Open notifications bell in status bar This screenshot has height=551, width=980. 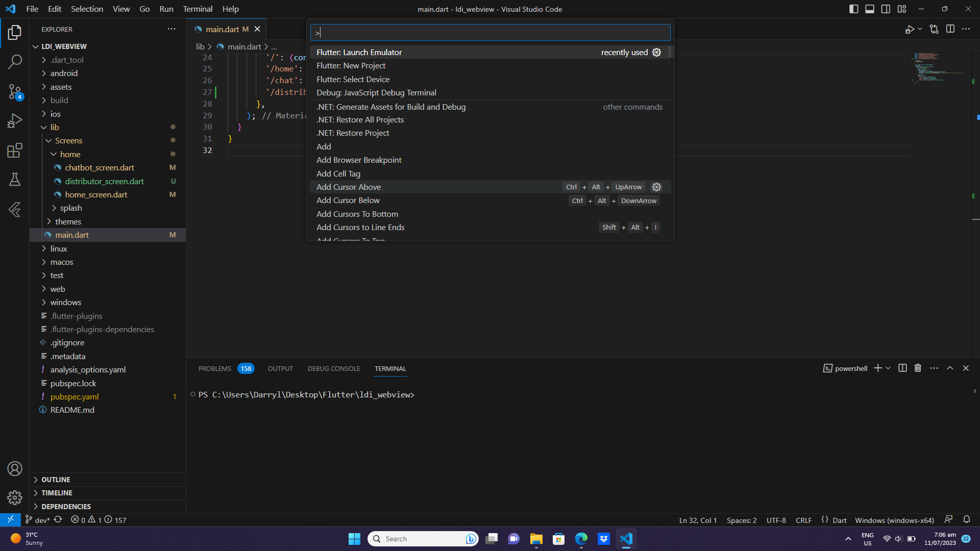[967, 520]
